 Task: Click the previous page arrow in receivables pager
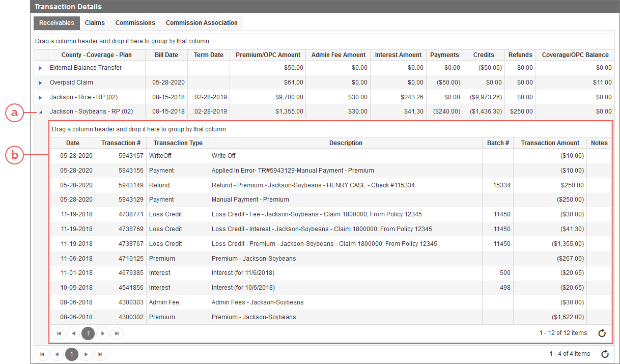[57, 354]
